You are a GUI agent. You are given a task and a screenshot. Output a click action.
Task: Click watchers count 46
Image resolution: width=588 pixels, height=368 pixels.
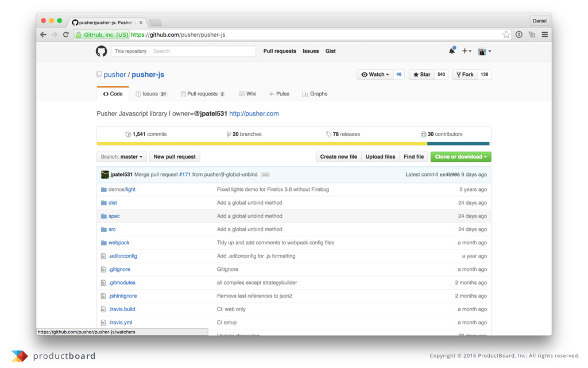click(x=399, y=74)
